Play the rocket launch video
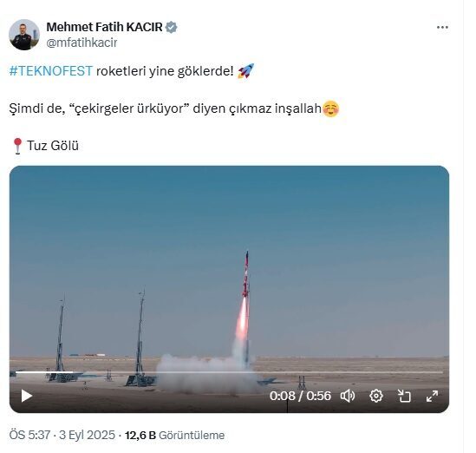Screen dimensions: 476x453 point(27,396)
